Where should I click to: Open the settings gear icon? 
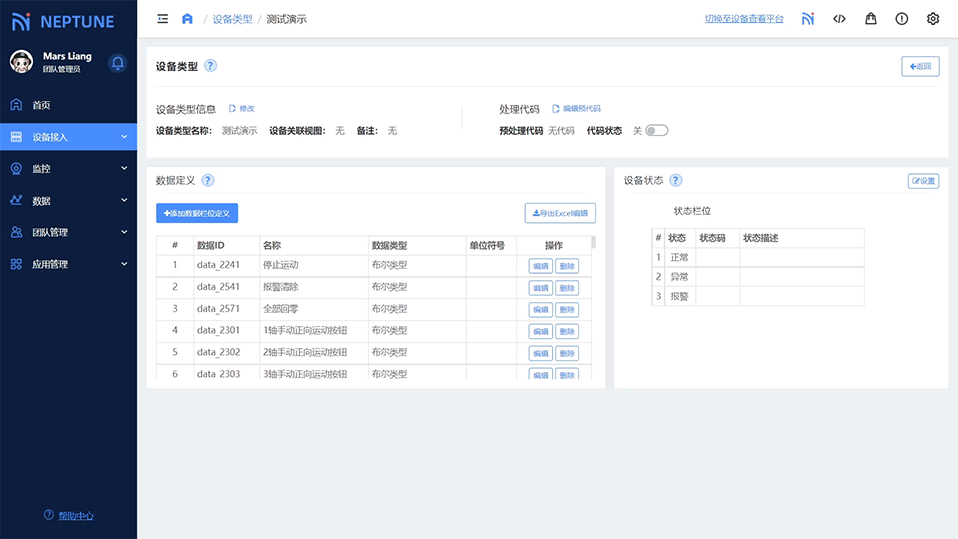(x=932, y=19)
